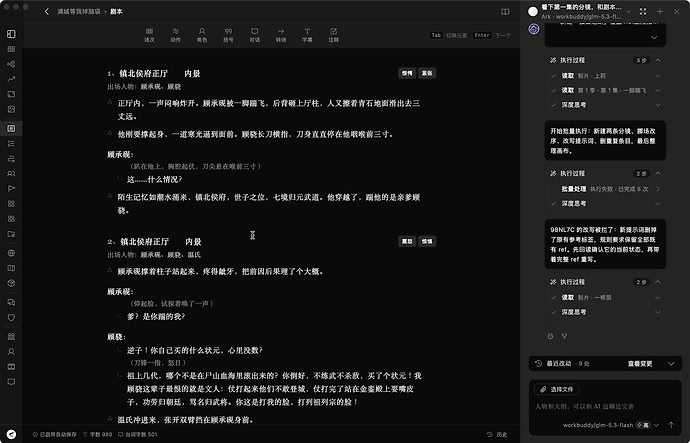Click the first tag on scene 2 header
The width and height of the screenshot is (690, 443).
tap(407, 241)
